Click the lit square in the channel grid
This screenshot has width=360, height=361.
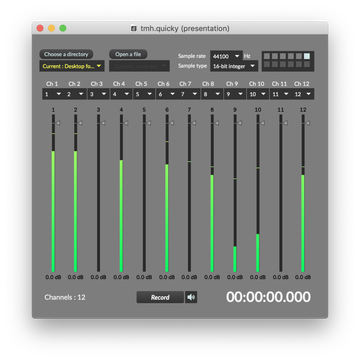(x=307, y=56)
